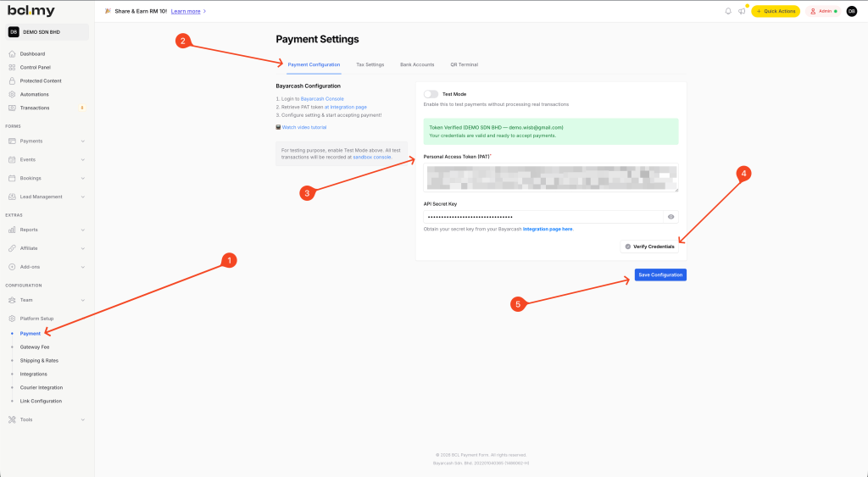Open Protected Content in sidebar
The image size is (868, 477).
pos(40,80)
